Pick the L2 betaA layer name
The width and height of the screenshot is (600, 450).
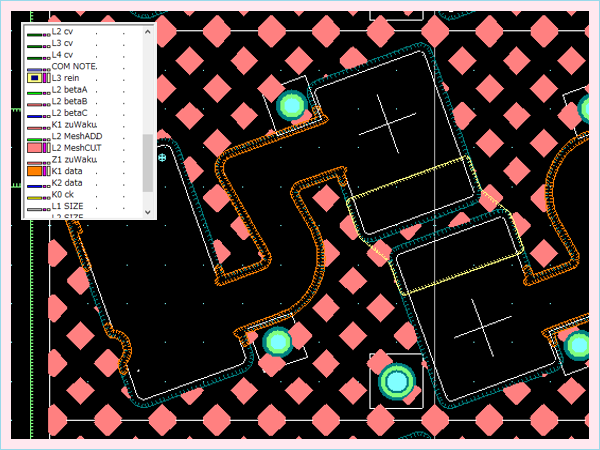[70, 89]
